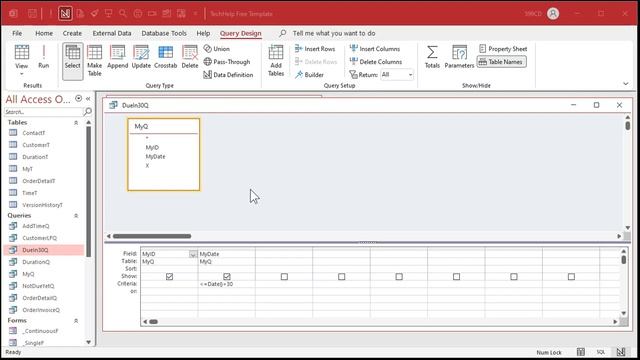
Task: Switch to Crosstab query type
Action: coord(166,57)
